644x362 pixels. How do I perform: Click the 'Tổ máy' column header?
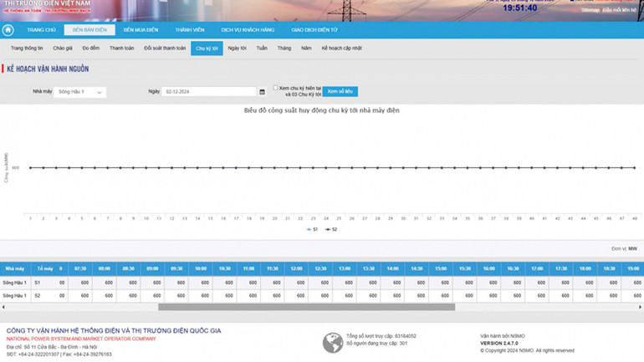click(44, 269)
